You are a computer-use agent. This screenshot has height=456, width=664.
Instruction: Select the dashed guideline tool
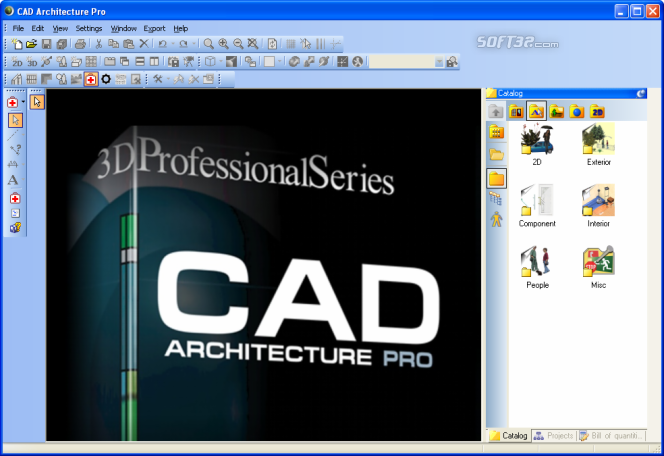point(13,136)
